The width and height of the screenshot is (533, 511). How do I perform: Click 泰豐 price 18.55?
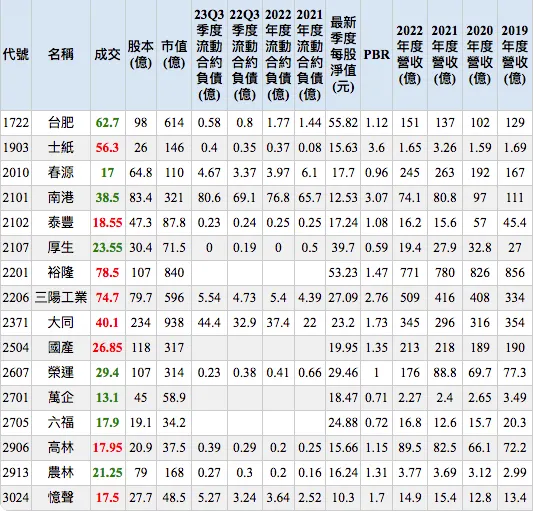pyautogui.click(x=107, y=223)
